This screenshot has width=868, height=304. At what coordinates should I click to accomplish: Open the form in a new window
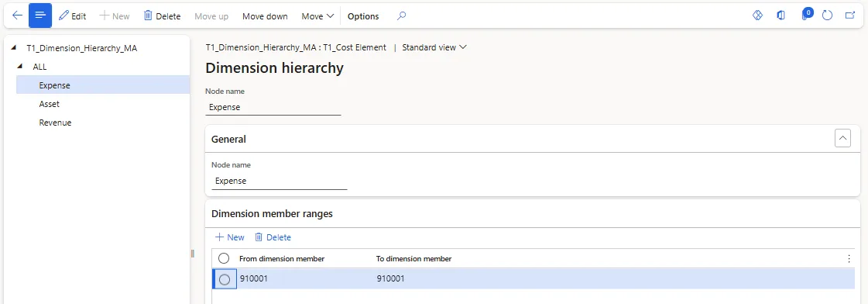(x=849, y=16)
